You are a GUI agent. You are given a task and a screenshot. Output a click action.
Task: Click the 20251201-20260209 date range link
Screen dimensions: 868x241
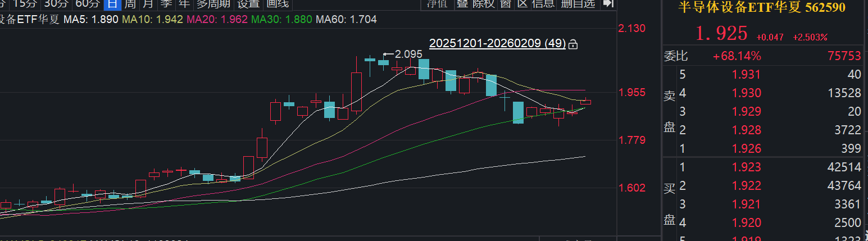point(497,44)
